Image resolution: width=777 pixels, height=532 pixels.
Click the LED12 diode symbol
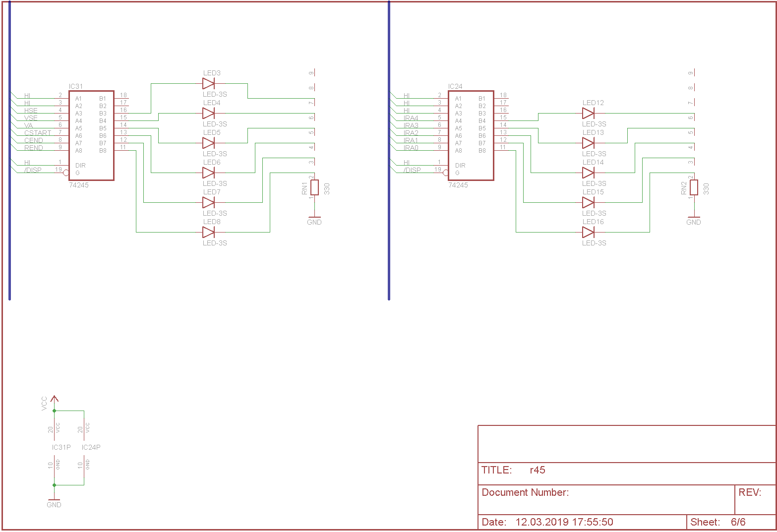588,113
